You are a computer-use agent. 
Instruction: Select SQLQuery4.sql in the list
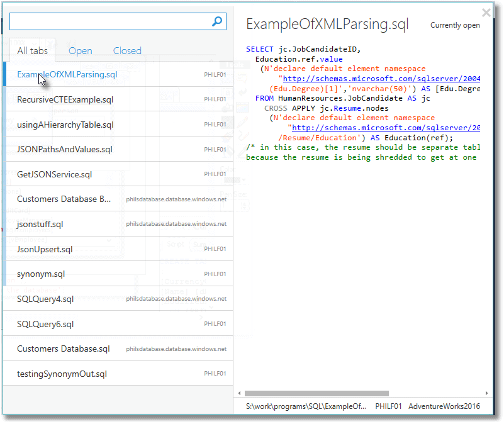(x=45, y=299)
